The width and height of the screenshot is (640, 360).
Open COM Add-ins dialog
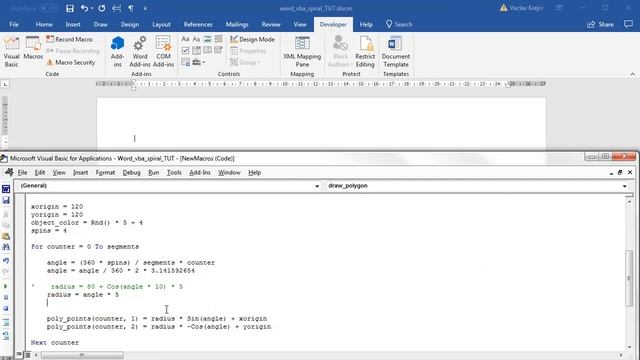163,51
